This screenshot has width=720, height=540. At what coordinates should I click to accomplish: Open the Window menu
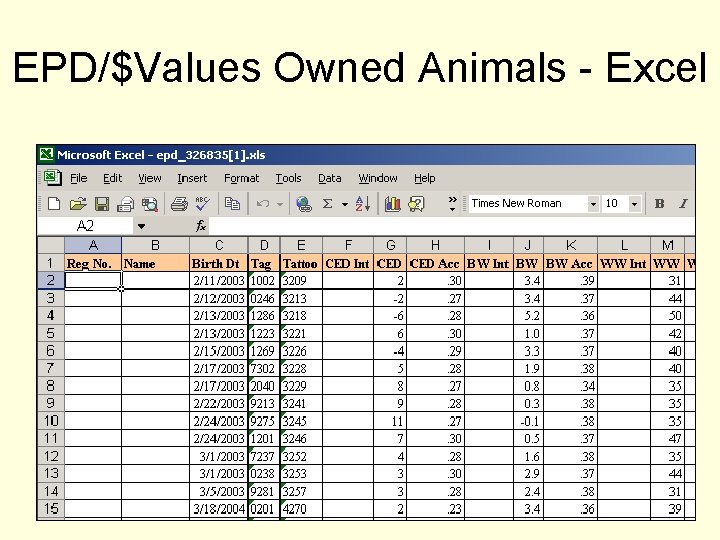click(377, 178)
